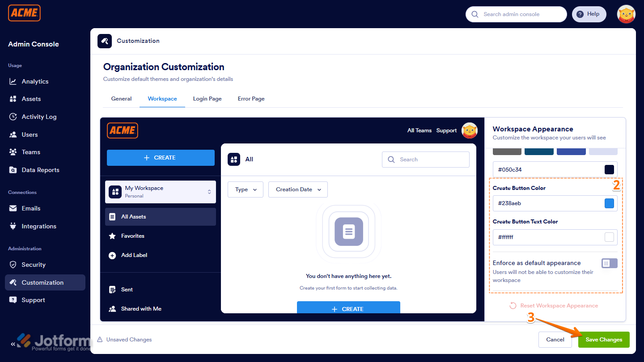Screen dimensions: 644x362
Task: Expand the My Workspace selector
Action: point(209,191)
